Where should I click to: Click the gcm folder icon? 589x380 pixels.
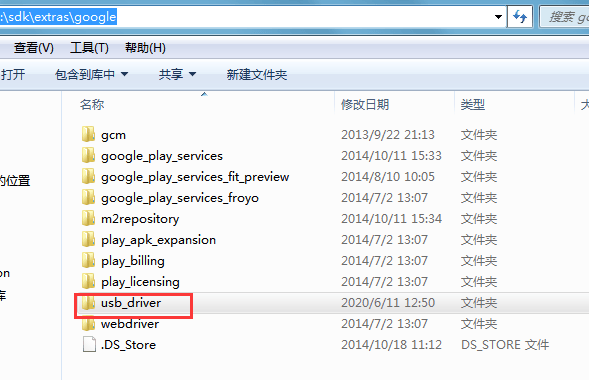89,134
